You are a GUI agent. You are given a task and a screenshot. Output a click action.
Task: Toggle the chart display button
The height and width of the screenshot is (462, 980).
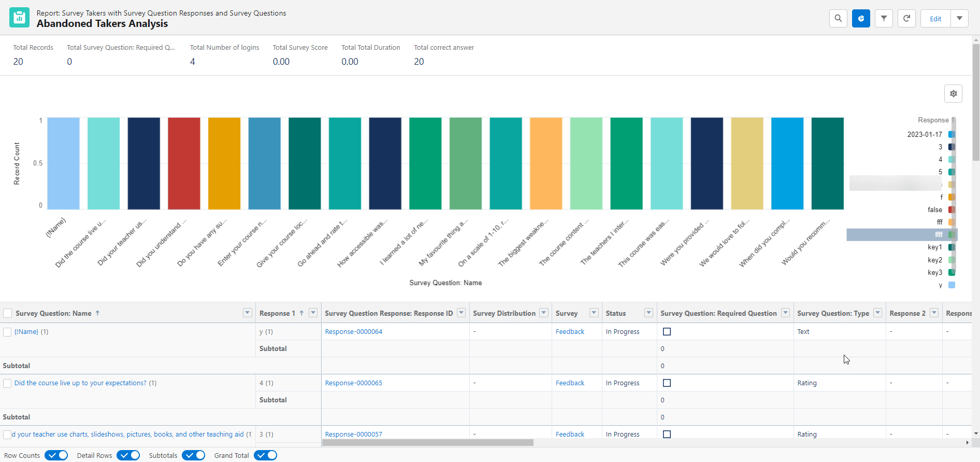(861, 19)
